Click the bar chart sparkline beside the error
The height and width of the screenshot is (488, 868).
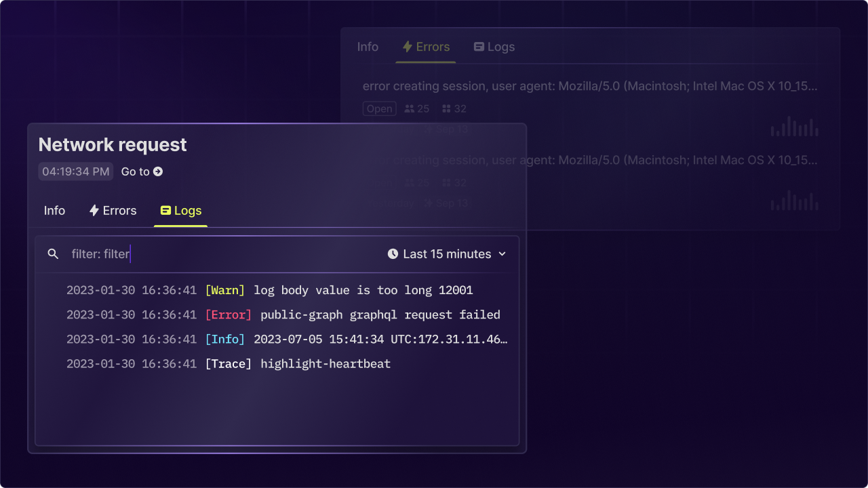pos(793,126)
